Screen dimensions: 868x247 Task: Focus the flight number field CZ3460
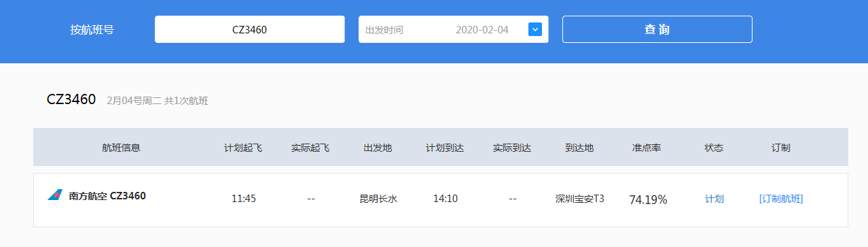pos(250,29)
